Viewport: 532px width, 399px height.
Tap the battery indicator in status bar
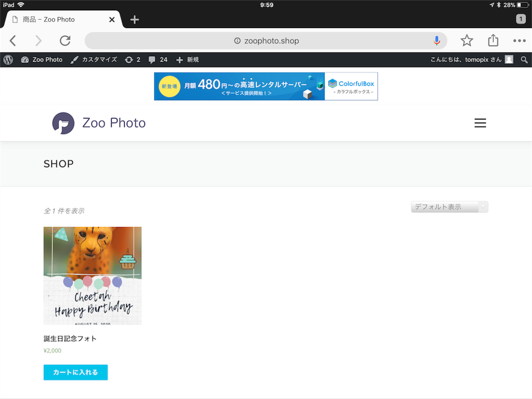coord(523,5)
